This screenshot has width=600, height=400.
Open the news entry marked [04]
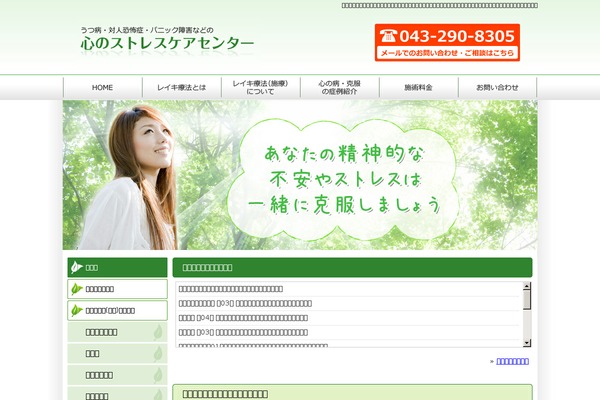(x=243, y=318)
